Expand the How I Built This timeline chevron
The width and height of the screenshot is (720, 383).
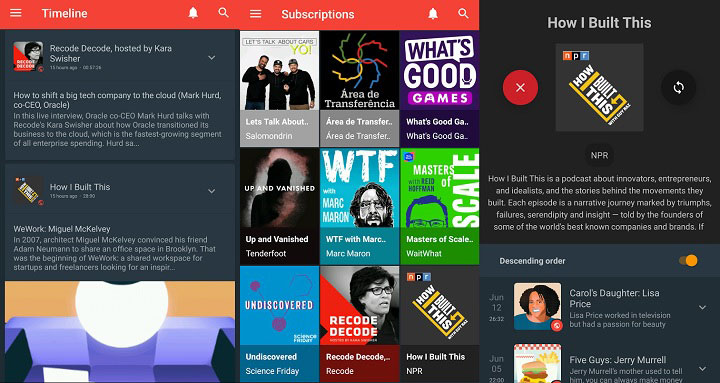tap(212, 191)
